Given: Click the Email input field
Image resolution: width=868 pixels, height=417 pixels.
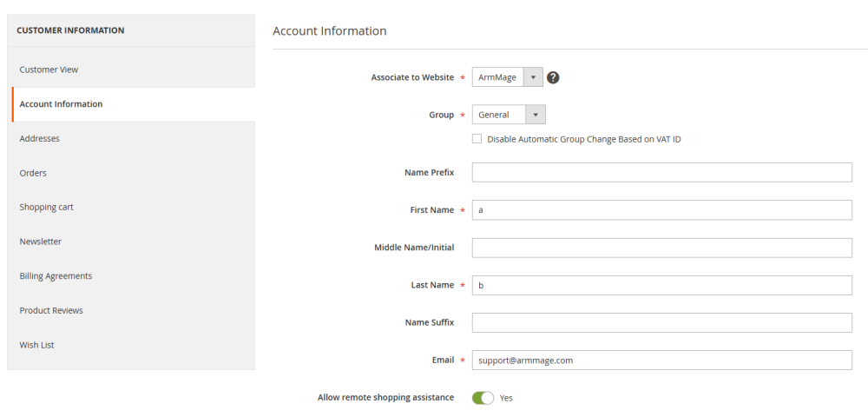Looking at the screenshot, I should (661, 360).
